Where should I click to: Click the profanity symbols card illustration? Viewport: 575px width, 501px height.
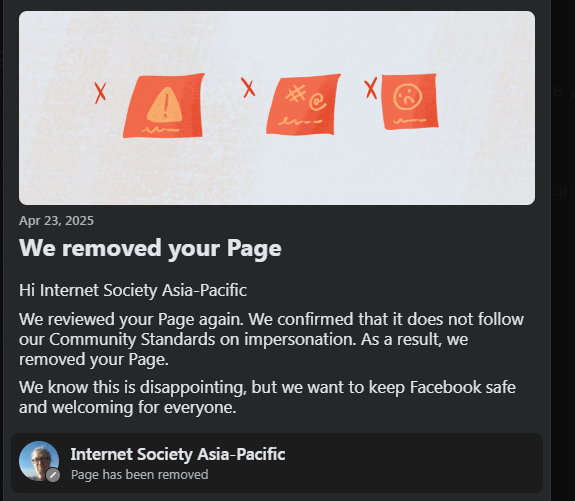click(x=303, y=105)
